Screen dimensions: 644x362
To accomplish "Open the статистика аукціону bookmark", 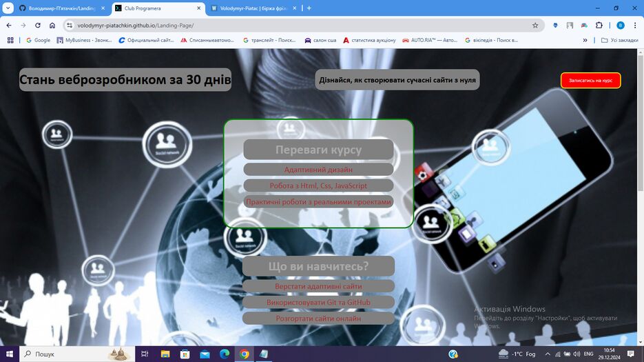I will click(369, 40).
